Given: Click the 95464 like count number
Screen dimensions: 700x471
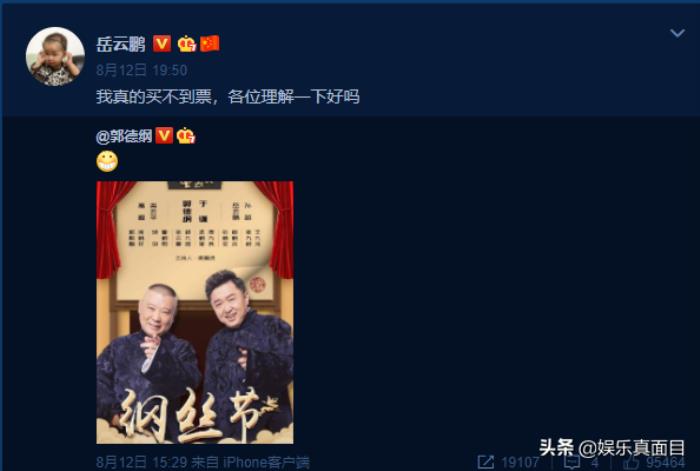Looking at the screenshot, I should tap(665, 463).
